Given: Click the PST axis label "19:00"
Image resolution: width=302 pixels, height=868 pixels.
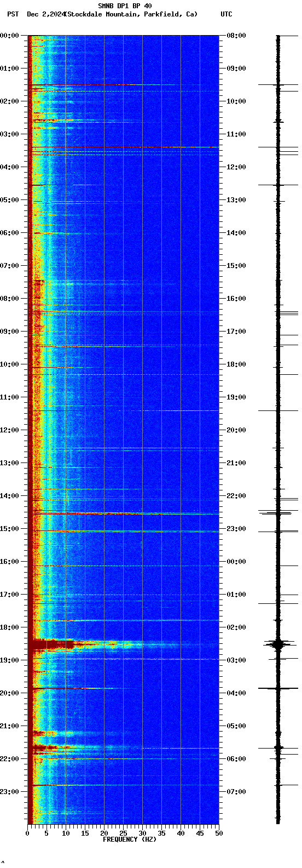Looking at the screenshot, I should tap(9, 660).
